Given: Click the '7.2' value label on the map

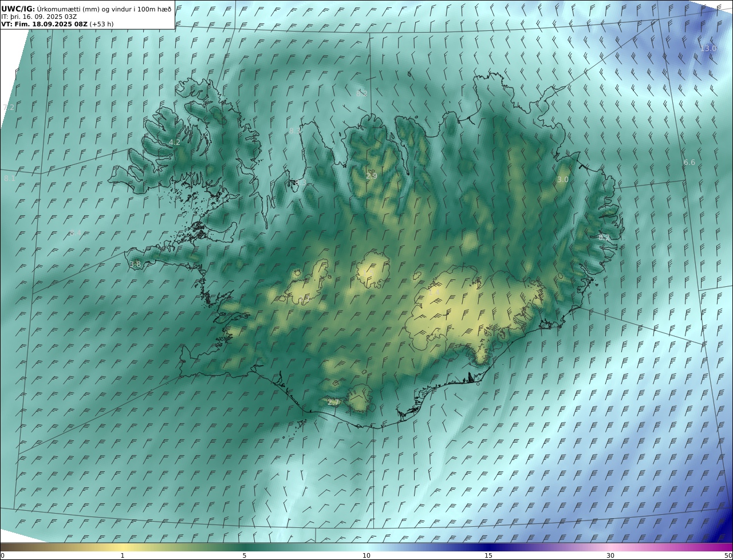Looking at the screenshot, I should [9, 108].
